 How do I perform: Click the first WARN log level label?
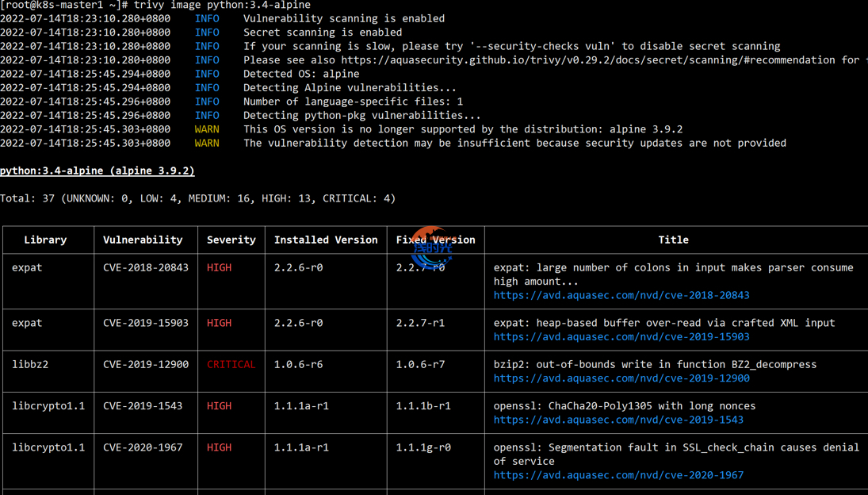click(x=207, y=129)
